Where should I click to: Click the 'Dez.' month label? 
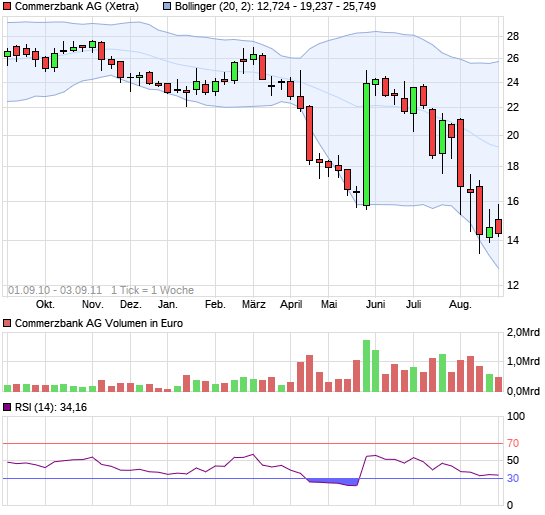(131, 304)
